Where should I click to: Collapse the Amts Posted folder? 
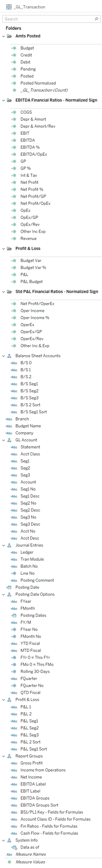4,36
